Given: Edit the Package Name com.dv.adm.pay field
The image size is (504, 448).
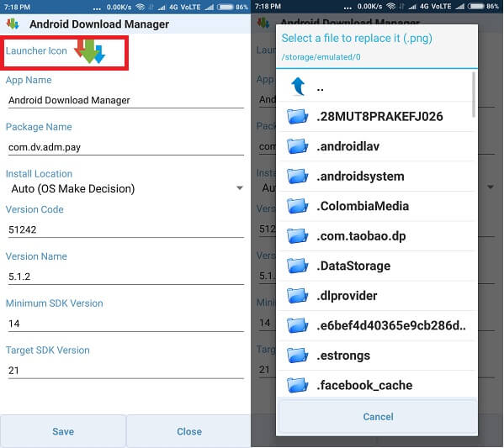Looking at the screenshot, I should pyautogui.click(x=126, y=147).
